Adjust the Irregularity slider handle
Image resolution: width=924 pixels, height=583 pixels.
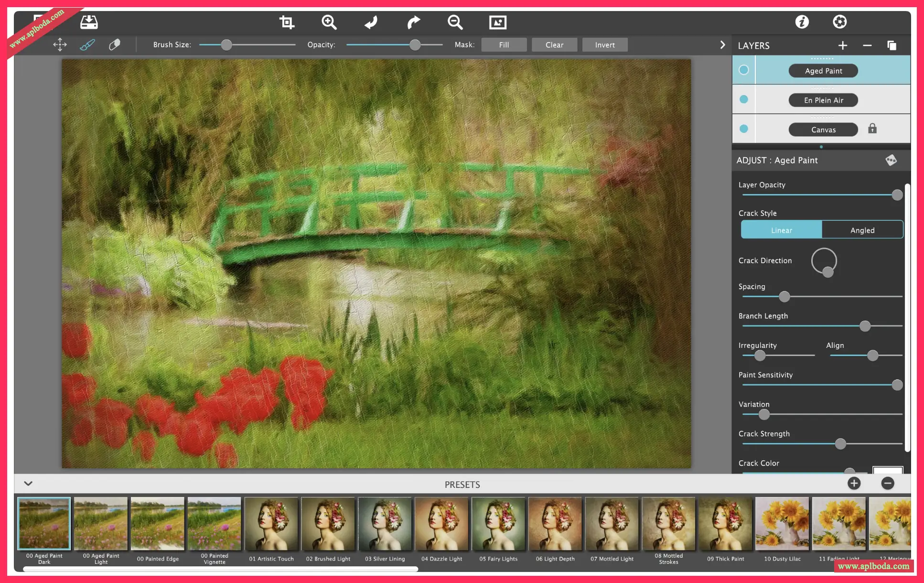(760, 356)
